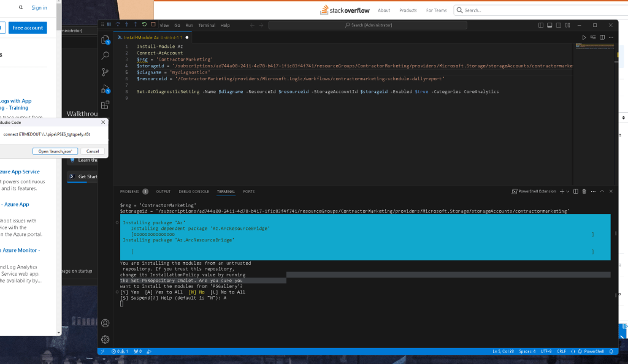Open the Run menu
The image size is (628, 364).
pyautogui.click(x=189, y=25)
